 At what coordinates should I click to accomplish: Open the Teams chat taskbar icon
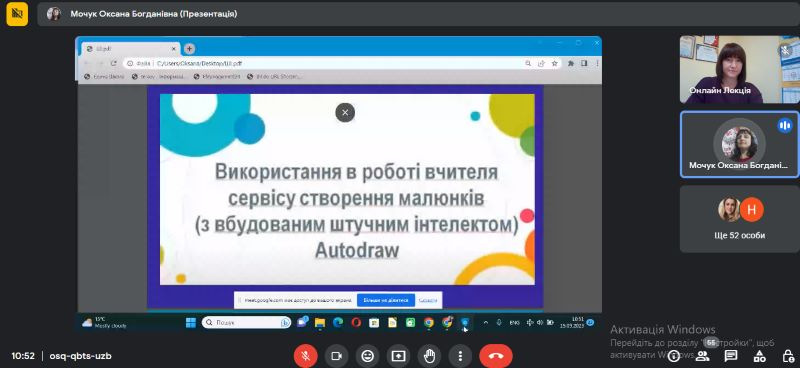click(x=302, y=322)
